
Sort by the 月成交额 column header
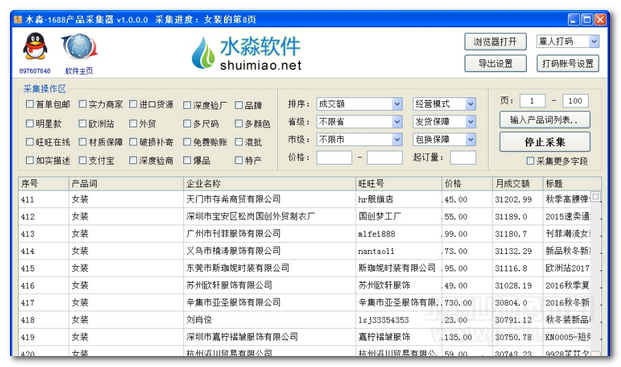pos(518,184)
